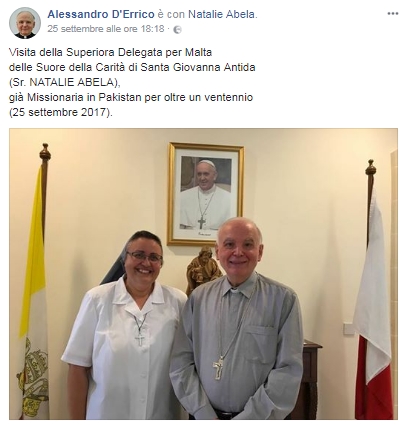Open tagged profile Natalie Abela
The image size is (404, 425).
[221, 14]
